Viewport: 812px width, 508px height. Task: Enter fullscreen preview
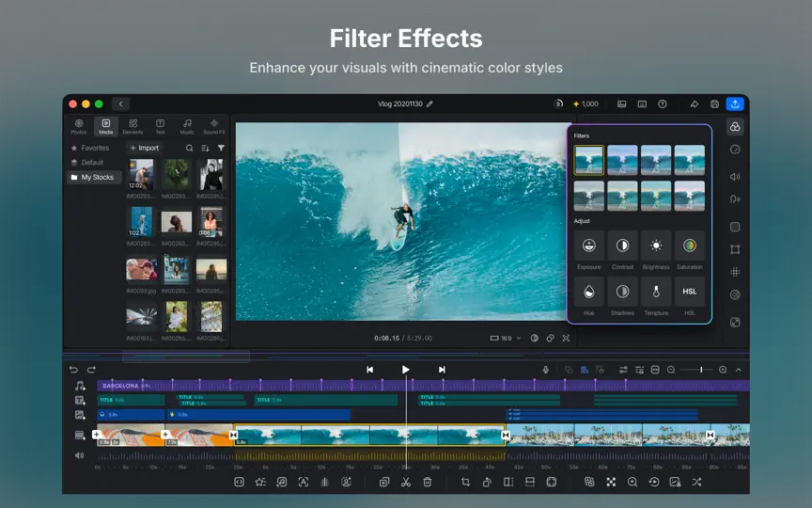[x=566, y=338]
